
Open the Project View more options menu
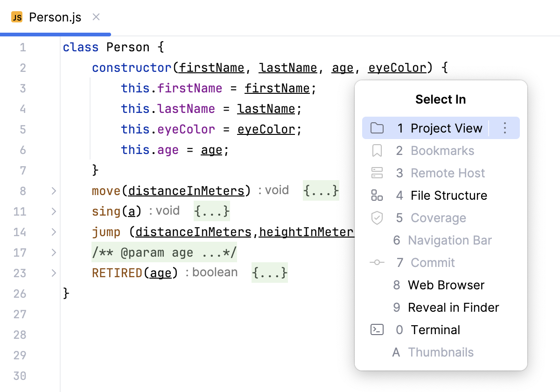[504, 128]
